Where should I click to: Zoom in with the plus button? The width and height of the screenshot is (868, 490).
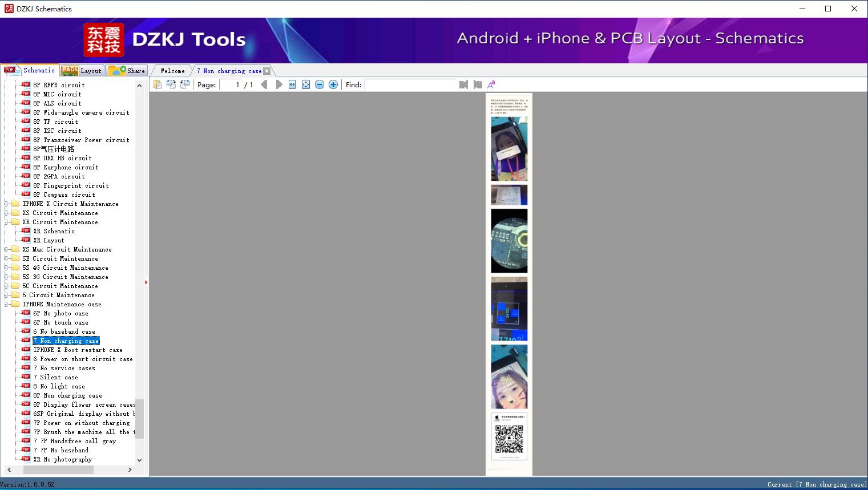[333, 84]
